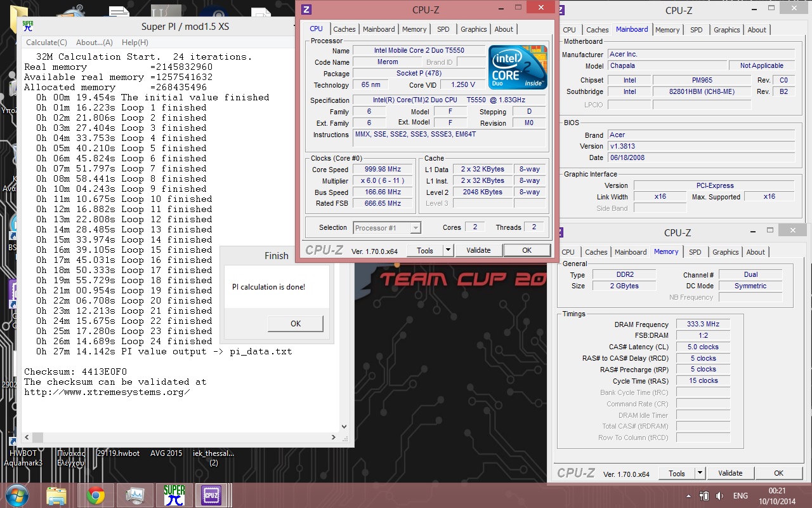This screenshot has height=508, width=812.
Task: Click the system monitor taskbar icon
Action: 134,495
